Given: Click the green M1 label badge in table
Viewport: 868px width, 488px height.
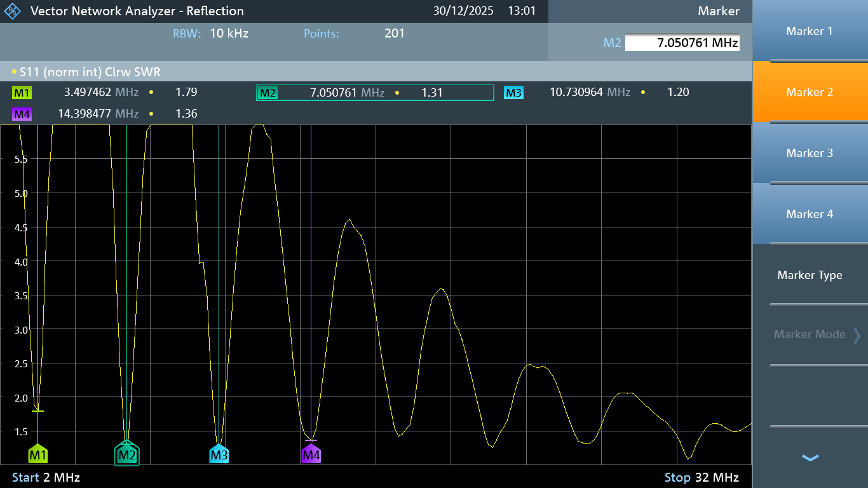Looking at the screenshot, I should pos(22,93).
